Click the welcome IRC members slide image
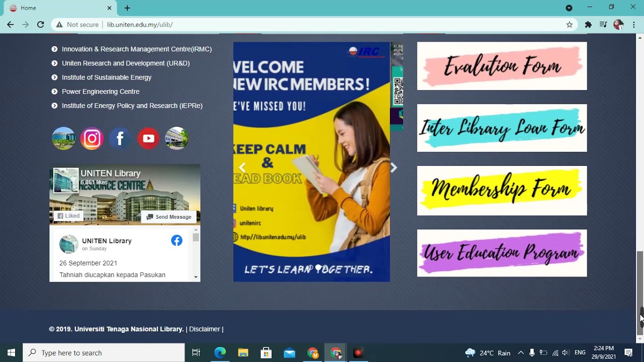The image size is (644, 362). (311, 161)
